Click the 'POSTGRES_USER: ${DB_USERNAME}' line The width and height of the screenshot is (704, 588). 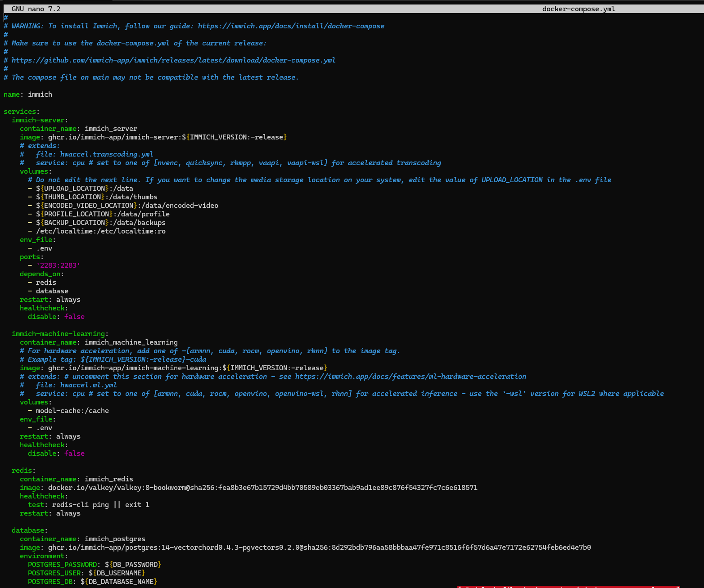pyautogui.click(x=86, y=573)
